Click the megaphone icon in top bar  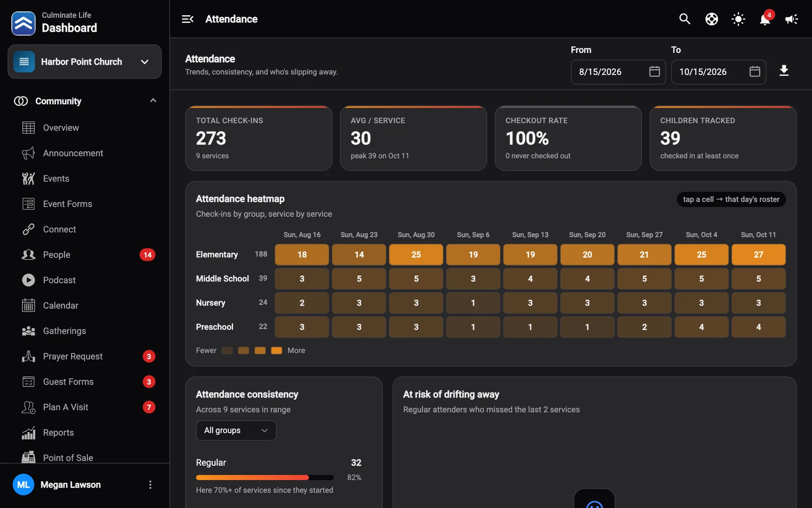tap(792, 19)
